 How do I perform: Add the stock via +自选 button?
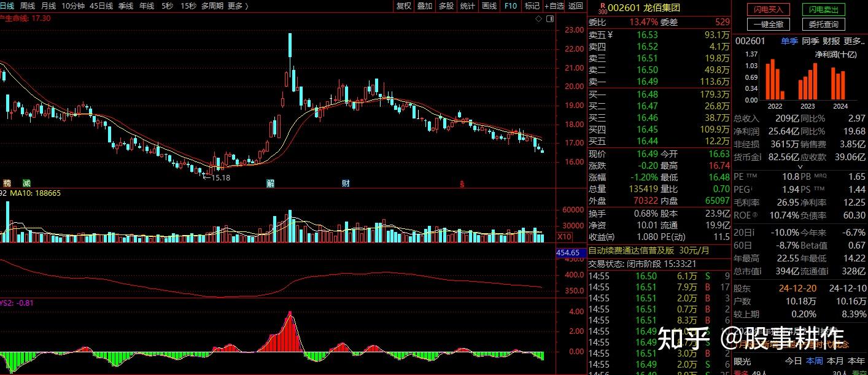(554, 6)
